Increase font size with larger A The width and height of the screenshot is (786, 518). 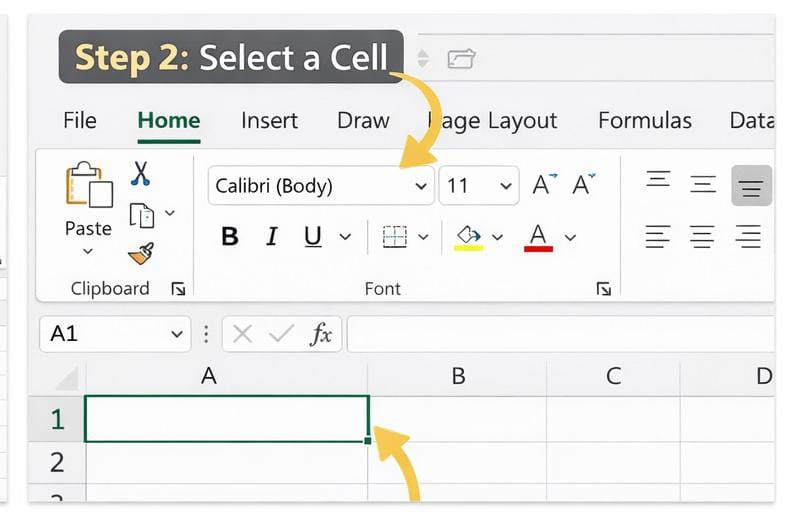tap(544, 185)
